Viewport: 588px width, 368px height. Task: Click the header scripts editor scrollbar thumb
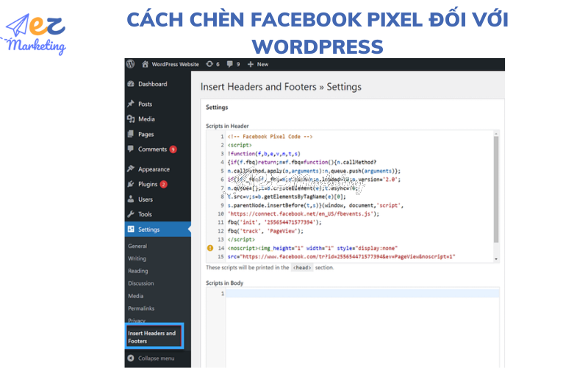pos(496,189)
